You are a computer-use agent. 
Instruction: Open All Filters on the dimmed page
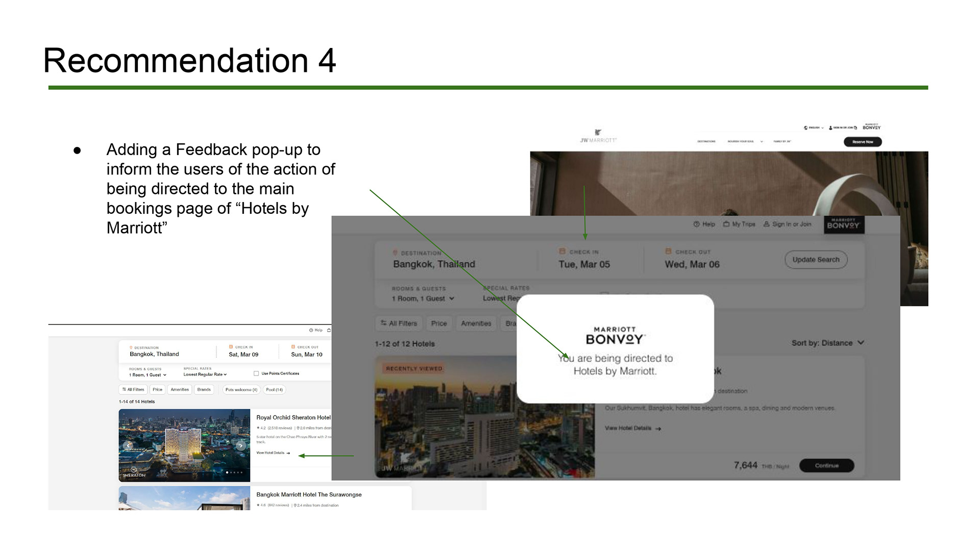coord(399,323)
